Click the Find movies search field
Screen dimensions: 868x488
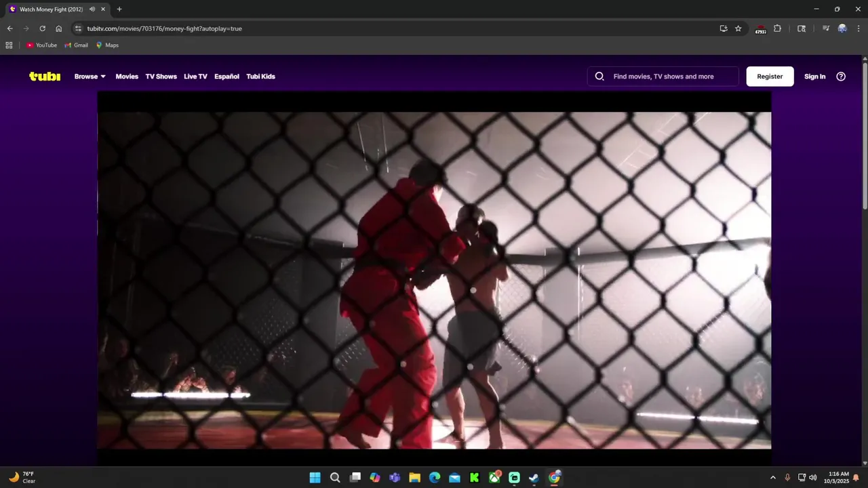(663, 77)
